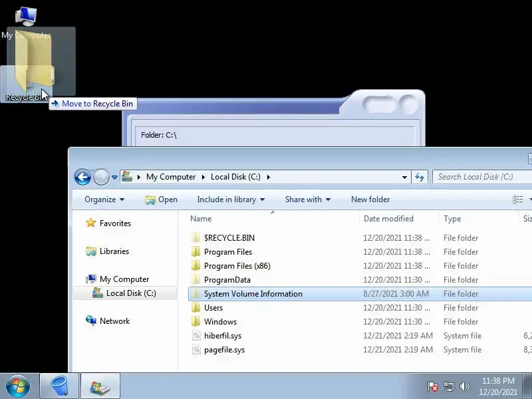Image resolution: width=532 pixels, height=399 pixels.
Task: Open the recent locations dropdown arrow
Action: [x=114, y=177]
